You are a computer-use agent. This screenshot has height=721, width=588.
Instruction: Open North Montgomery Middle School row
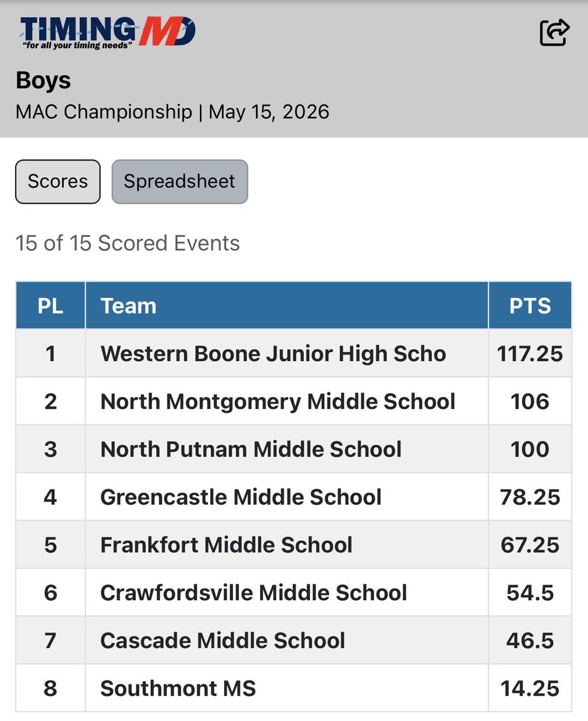tap(294, 401)
